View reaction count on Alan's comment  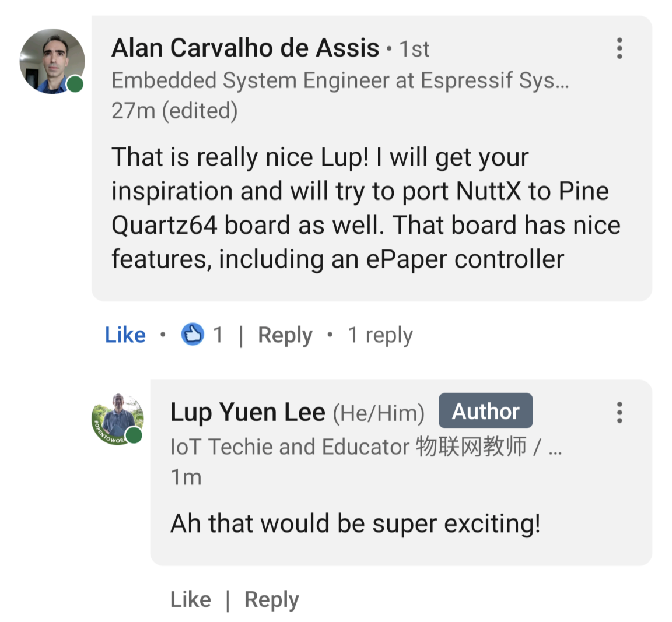pos(218,335)
